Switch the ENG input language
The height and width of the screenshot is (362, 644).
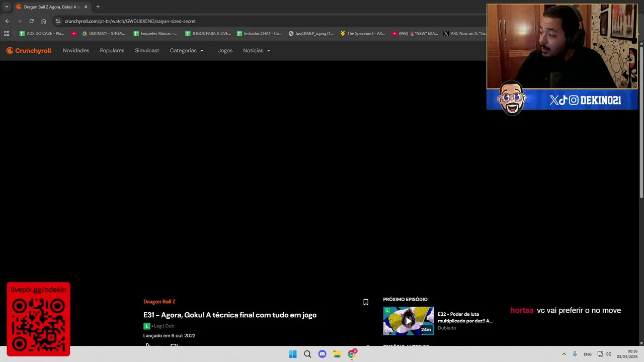(x=587, y=354)
